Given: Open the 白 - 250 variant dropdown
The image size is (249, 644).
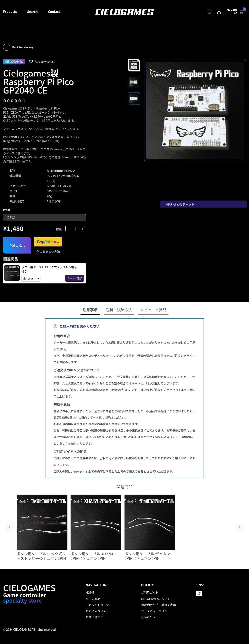Looking at the screenshot, I should (31, 278).
